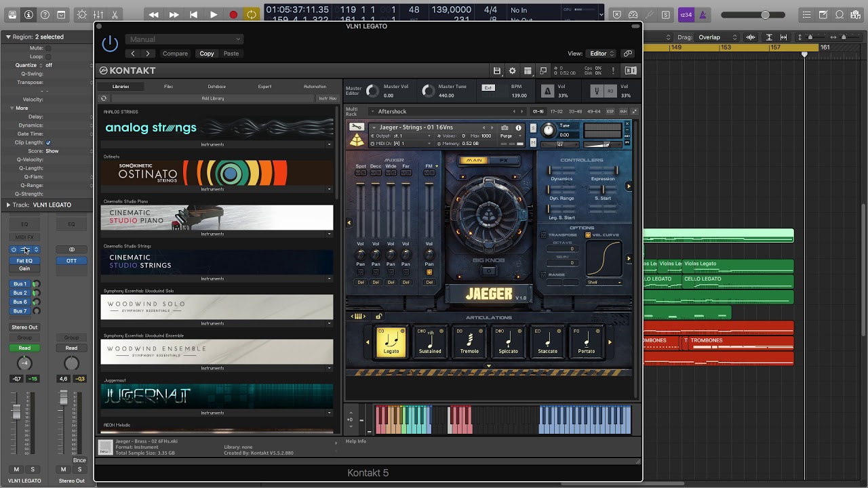Image resolution: width=868 pixels, height=488 pixels.
Task: Start playback with the Play button
Action: click(x=213, y=14)
